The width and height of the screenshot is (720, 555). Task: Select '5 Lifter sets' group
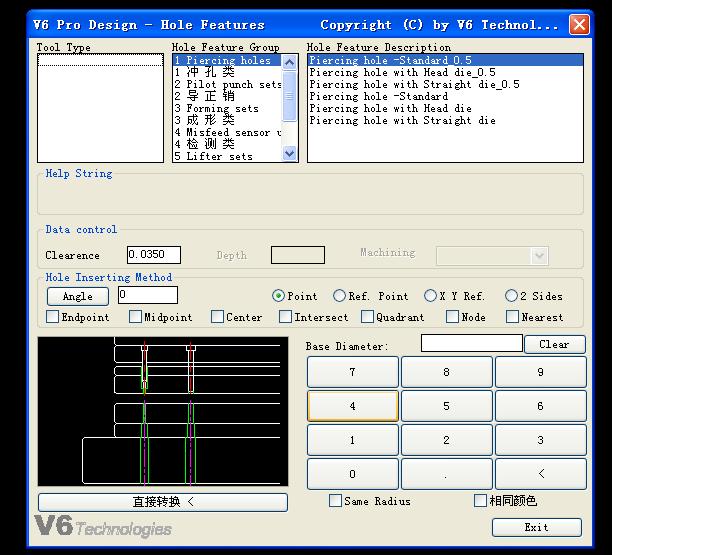(x=227, y=156)
